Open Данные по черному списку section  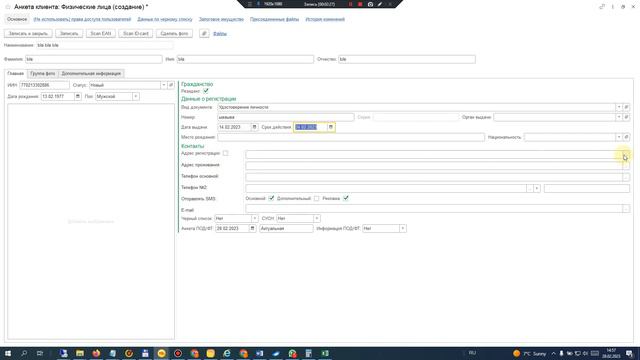[164, 19]
